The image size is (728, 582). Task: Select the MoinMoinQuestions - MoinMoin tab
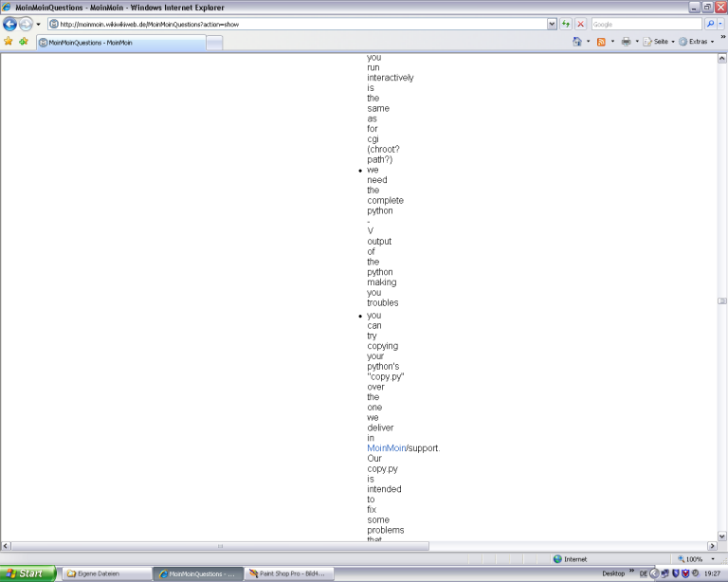(x=120, y=43)
